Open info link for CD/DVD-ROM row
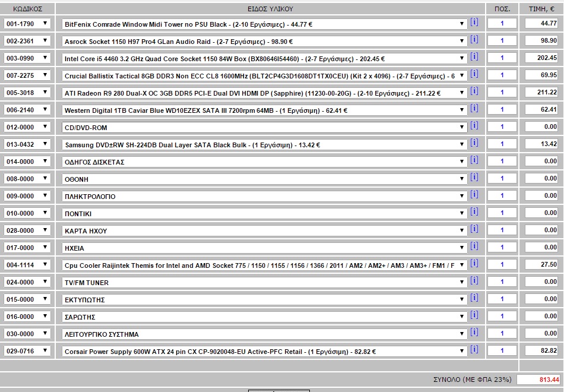 [474, 126]
